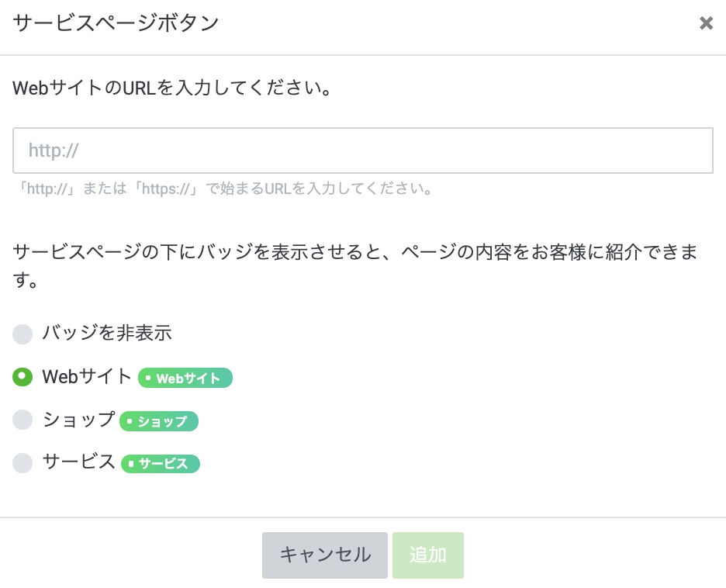
Task: Click the green ショップ badge icon
Action: pyautogui.click(x=159, y=421)
